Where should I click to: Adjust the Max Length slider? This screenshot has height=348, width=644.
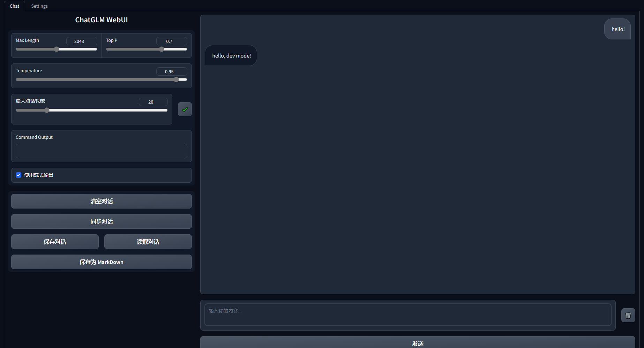[57, 49]
